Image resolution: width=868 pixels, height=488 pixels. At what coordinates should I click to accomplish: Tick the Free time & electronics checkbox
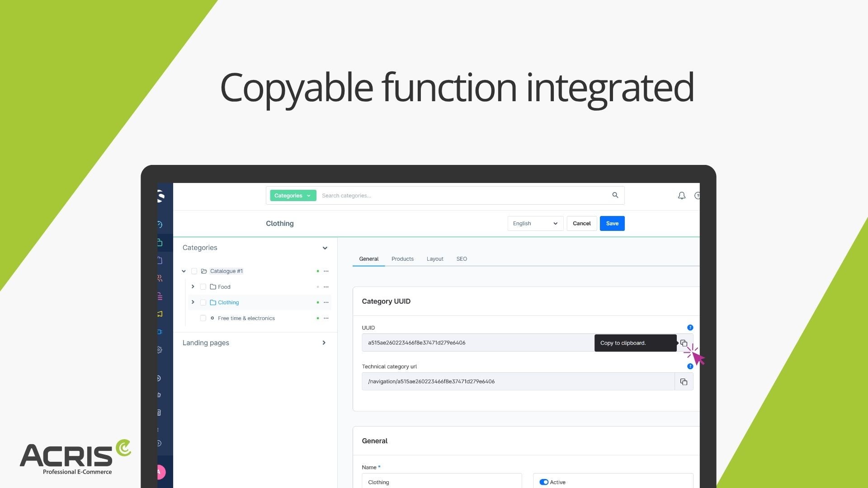coord(203,319)
